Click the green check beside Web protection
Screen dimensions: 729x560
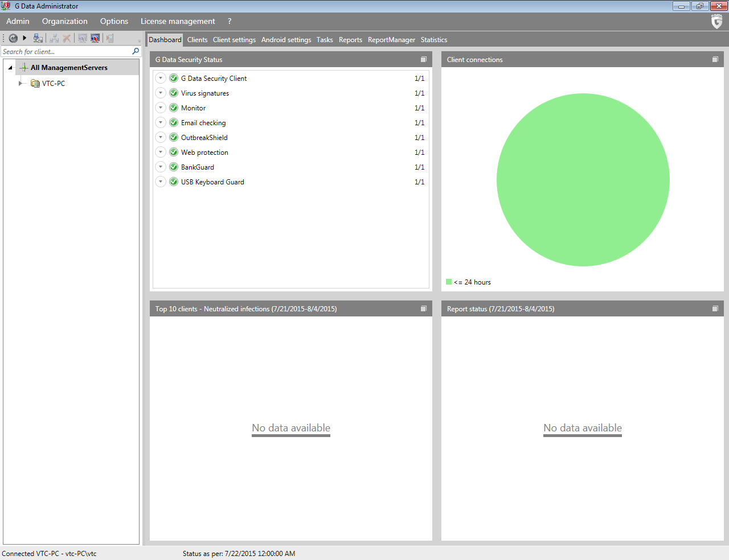click(x=174, y=152)
